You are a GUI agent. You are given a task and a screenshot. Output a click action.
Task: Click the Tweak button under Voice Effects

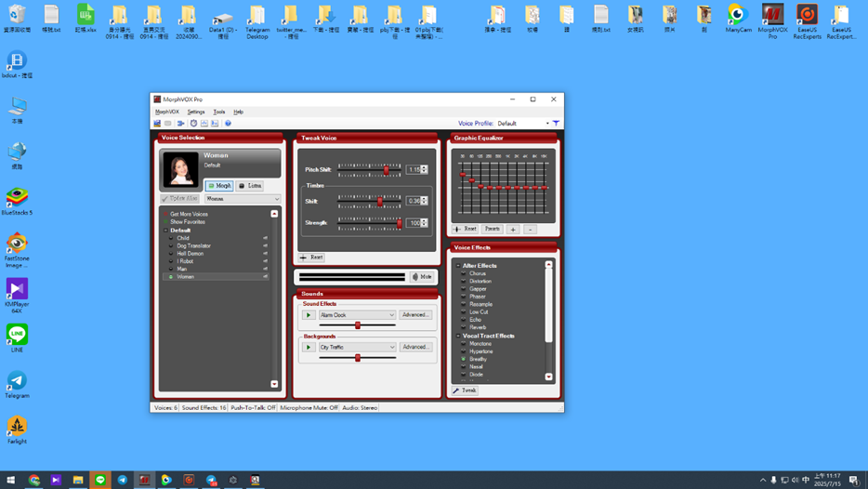[x=465, y=390]
